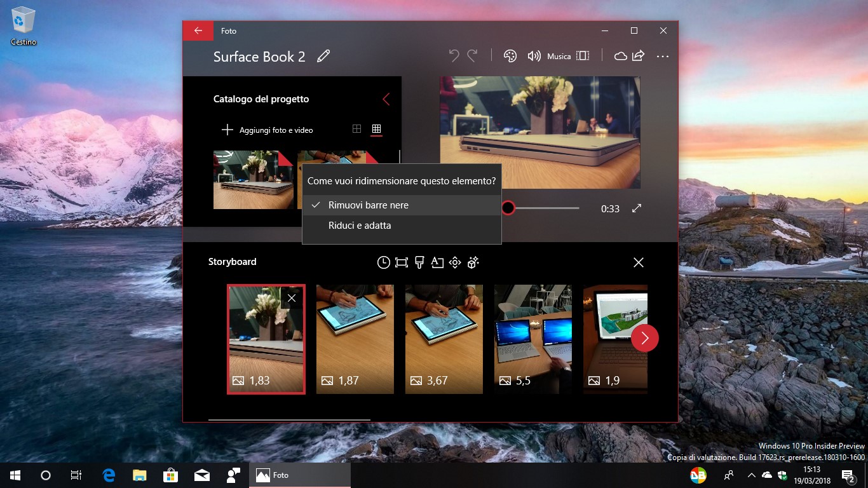The width and height of the screenshot is (868, 488).
Task: Select storyboard clip lasting 1,87
Action: 355,339
